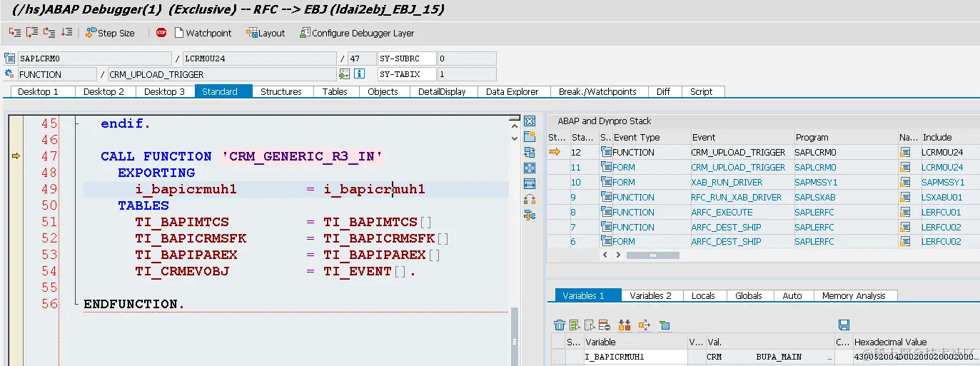Click navigation icon in the SAPMSSY1 row
This screenshot has height=366, width=980.
click(x=905, y=182)
